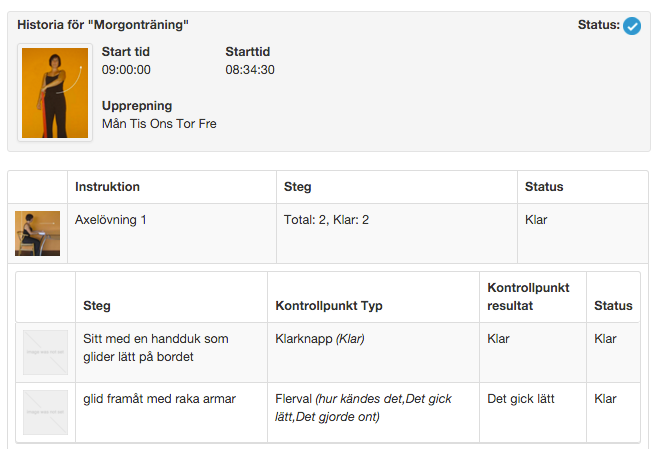651x449 pixels.
Task: Click placeholder image for glid framåt step
Action: pyautogui.click(x=45, y=412)
